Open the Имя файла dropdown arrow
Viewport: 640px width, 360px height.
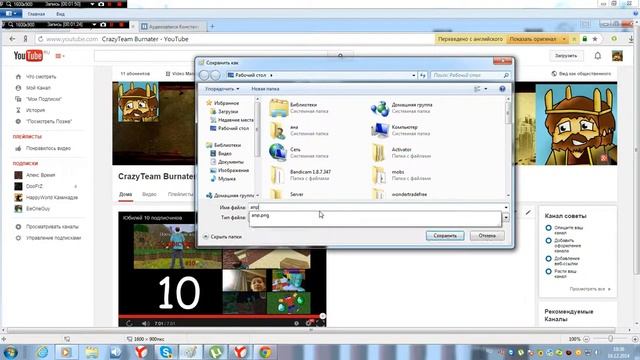tap(506, 207)
